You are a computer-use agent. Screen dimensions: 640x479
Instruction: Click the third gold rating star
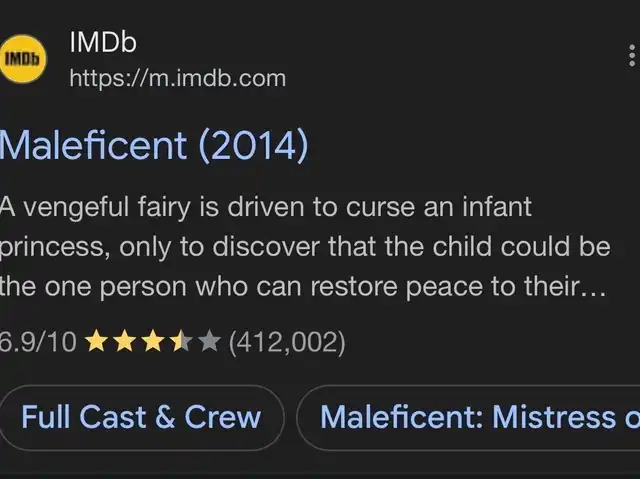[x=153, y=342]
